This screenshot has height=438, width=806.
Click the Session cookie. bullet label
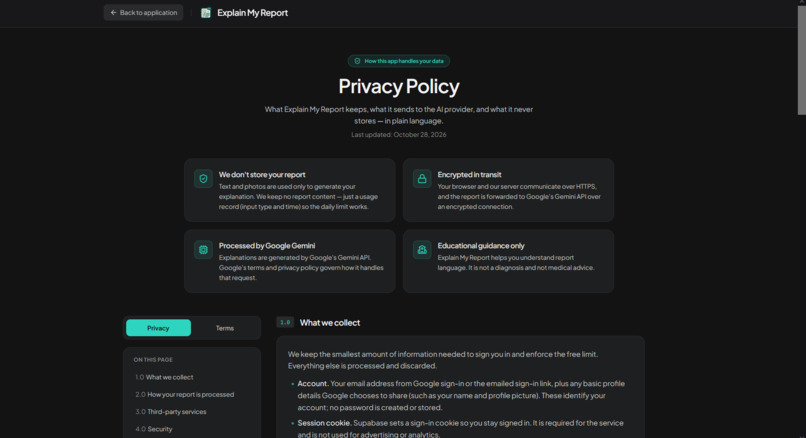325,423
